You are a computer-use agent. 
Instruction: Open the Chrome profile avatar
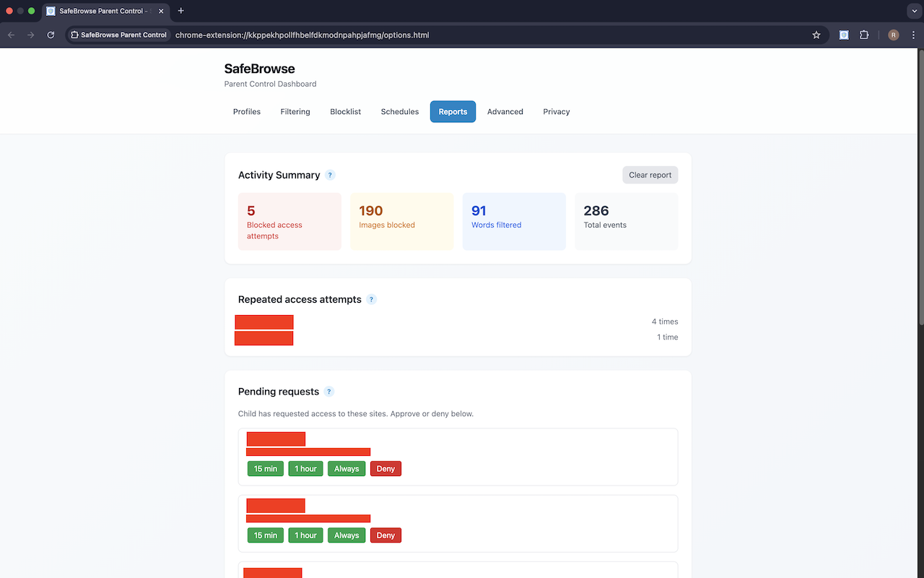pyautogui.click(x=894, y=35)
